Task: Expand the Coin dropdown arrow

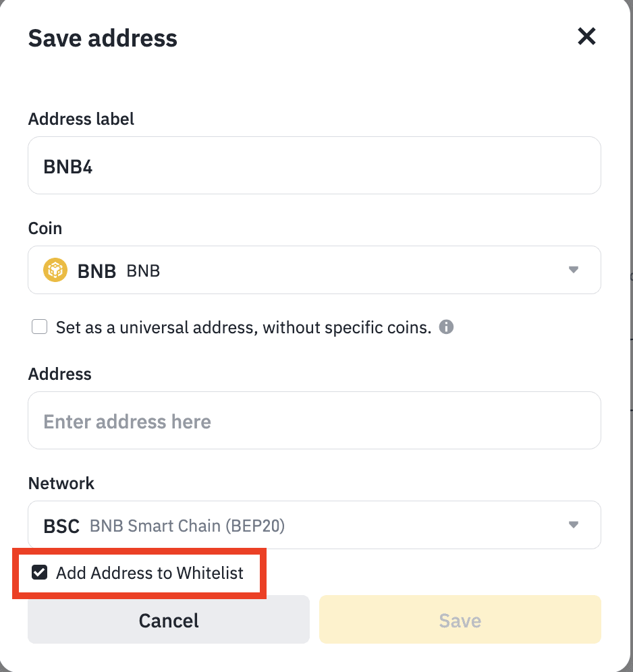Action: [574, 270]
